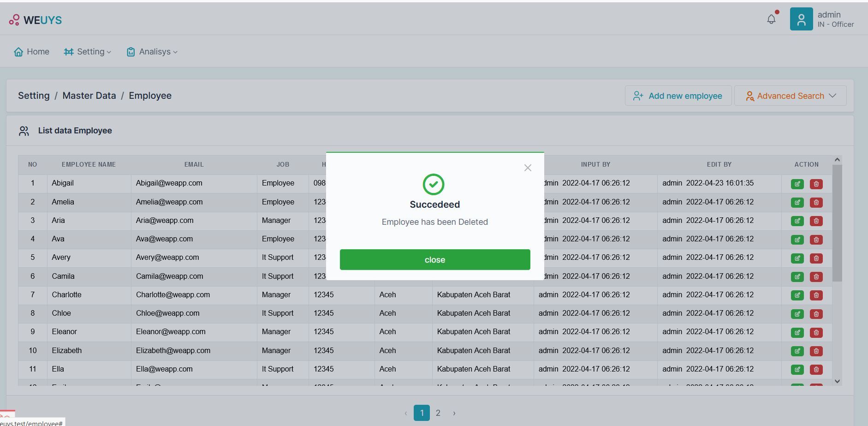Viewport: 868px width, 426px height.
Task: Click the green edit icon for Abigail
Action: (x=797, y=184)
